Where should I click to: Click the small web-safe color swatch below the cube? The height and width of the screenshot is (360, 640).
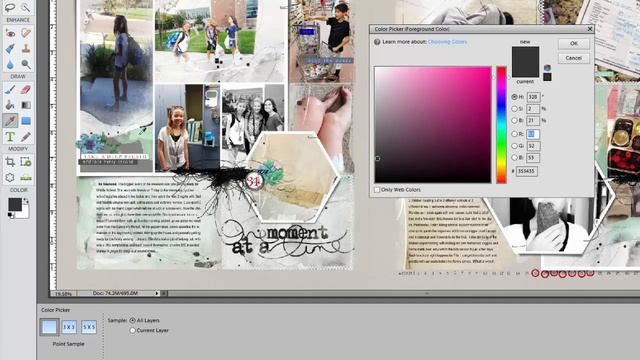[x=547, y=77]
